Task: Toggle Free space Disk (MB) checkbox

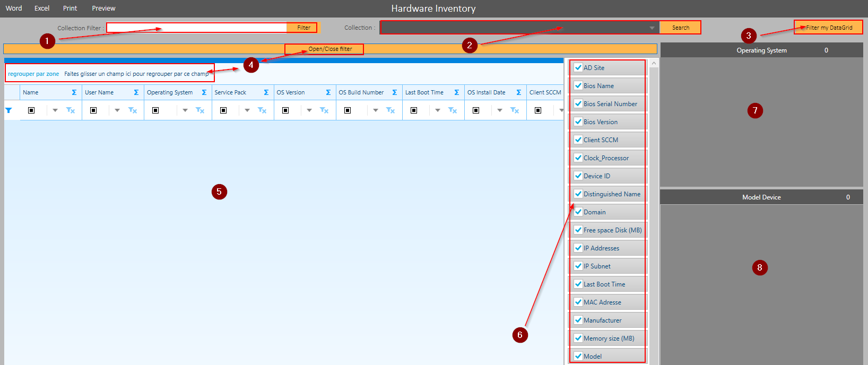Action: (578, 230)
